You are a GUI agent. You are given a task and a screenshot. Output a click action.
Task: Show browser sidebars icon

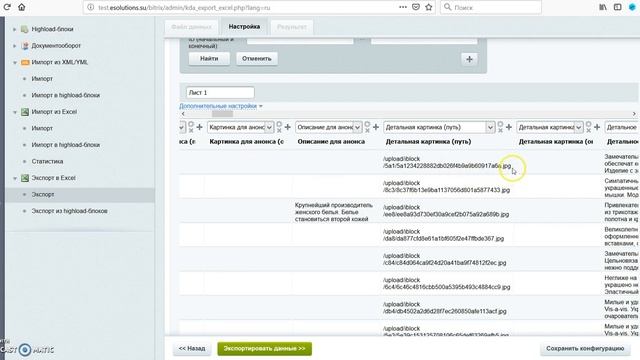point(618,7)
